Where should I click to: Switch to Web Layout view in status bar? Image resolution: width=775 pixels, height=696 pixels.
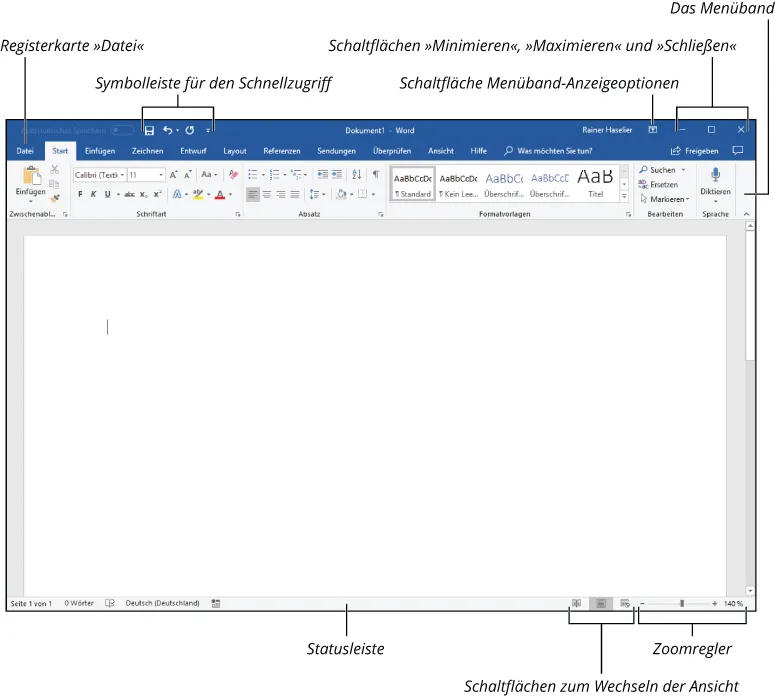click(x=625, y=604)
